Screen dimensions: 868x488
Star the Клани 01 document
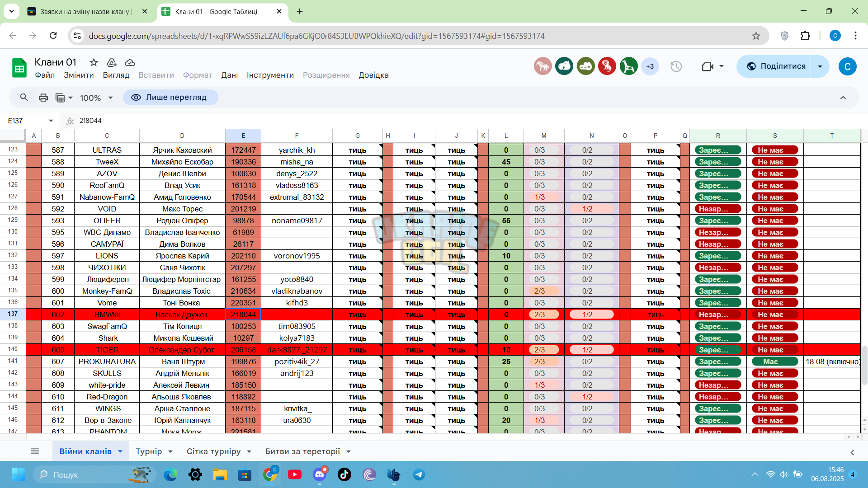pos(94,62)
